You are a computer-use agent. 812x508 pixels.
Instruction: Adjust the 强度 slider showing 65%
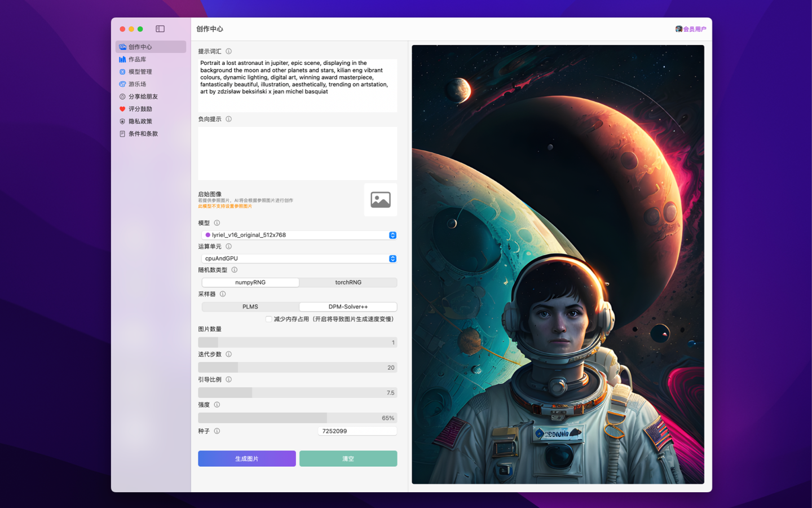tap(297, 418)
